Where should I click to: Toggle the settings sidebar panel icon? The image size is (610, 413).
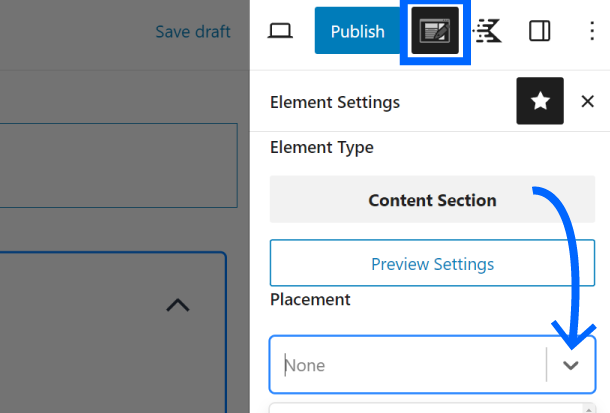539,31
